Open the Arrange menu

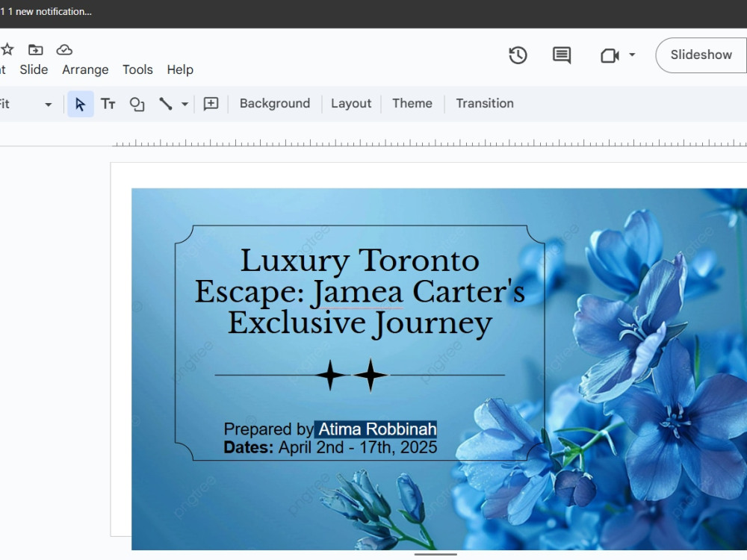[85, 69]
